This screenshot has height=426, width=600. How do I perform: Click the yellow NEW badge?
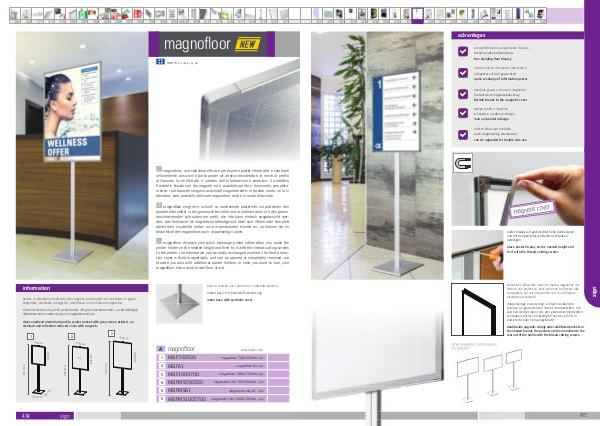pos(248,44)
